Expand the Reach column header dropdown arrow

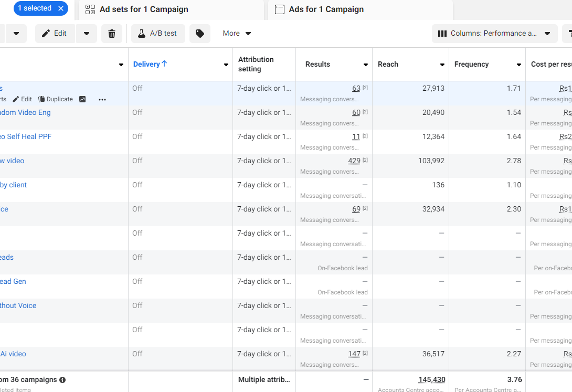coord(442,65)
